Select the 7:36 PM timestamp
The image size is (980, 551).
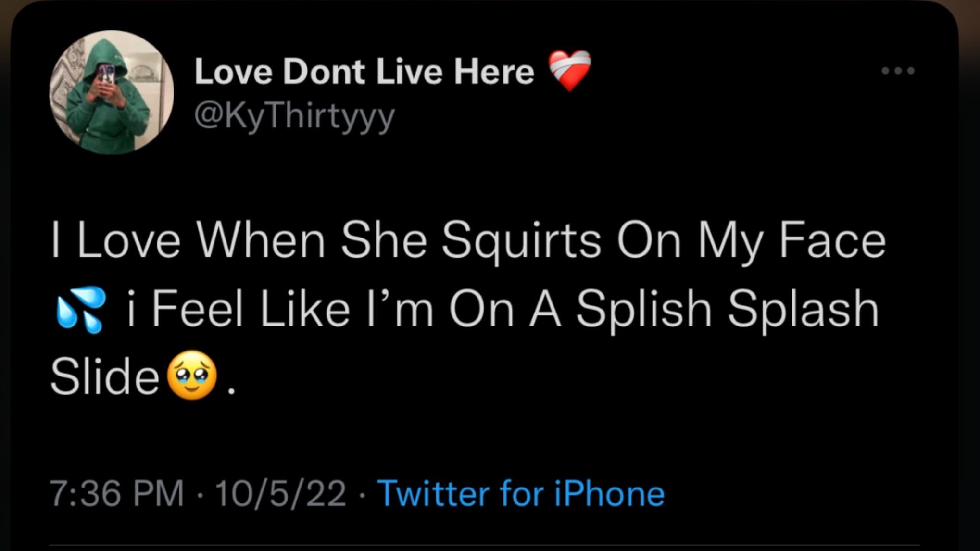117,493
